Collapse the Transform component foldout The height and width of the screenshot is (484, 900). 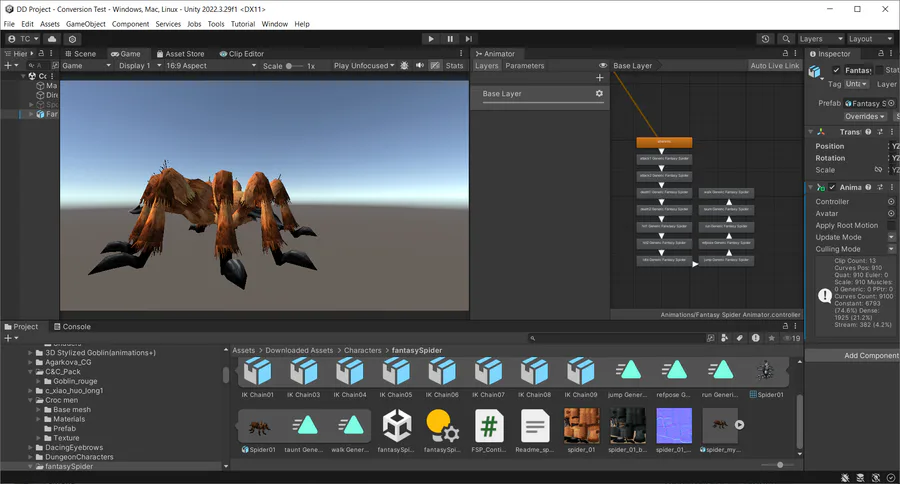[810, 131]
